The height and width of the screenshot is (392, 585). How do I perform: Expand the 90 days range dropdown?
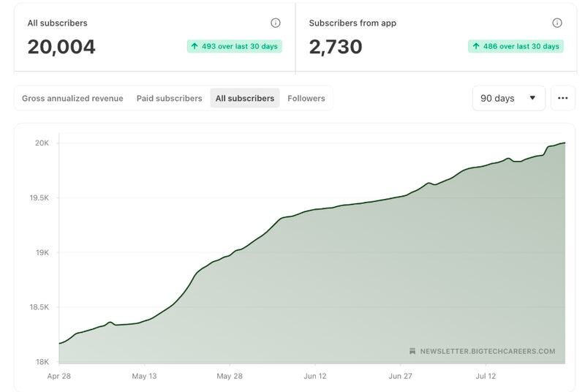pos(509,98)
